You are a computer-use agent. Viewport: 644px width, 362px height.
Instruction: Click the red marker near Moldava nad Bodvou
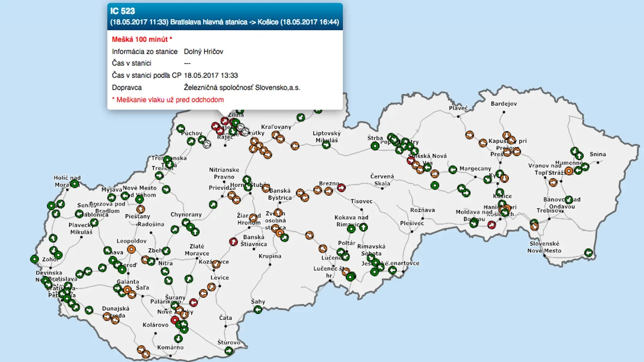[x=491, y=225]
